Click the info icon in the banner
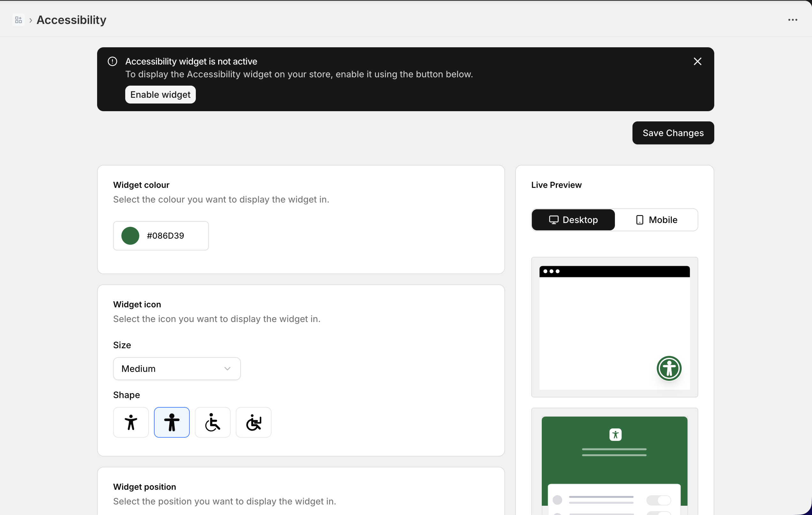This screenshot has height=515, width=812. (x=112, y=61)
